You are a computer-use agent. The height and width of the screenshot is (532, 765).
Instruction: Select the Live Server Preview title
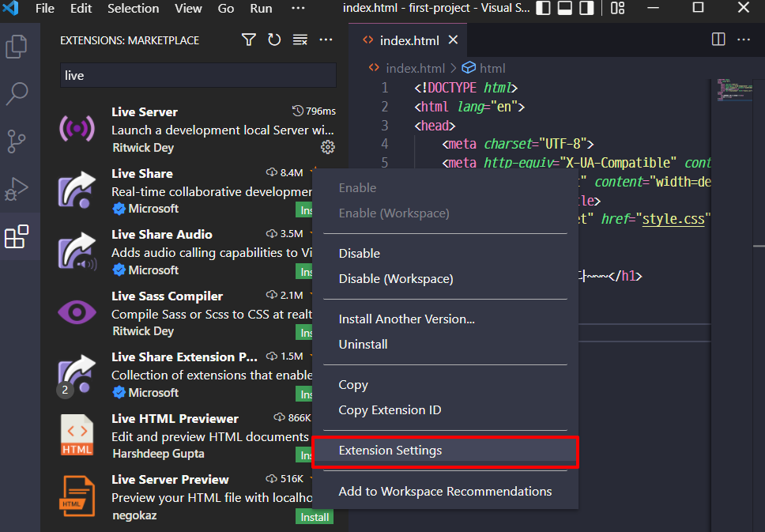pos(170,479)
